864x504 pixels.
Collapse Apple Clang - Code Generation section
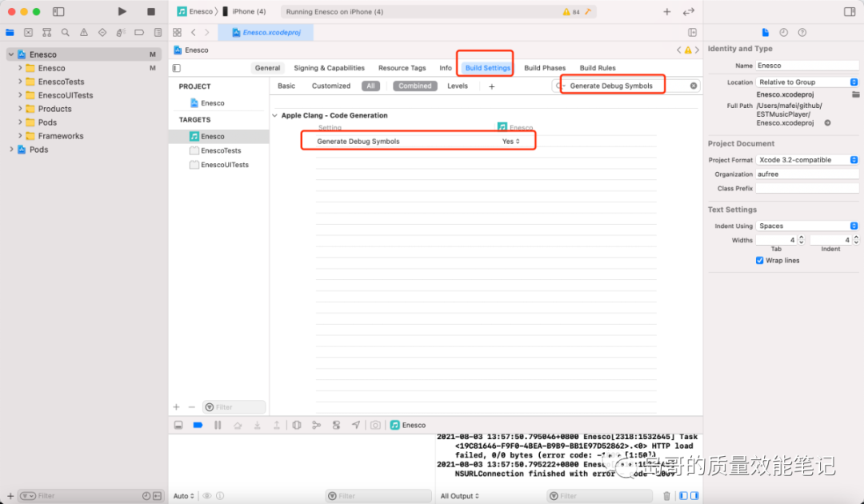(x=275, y=116)
